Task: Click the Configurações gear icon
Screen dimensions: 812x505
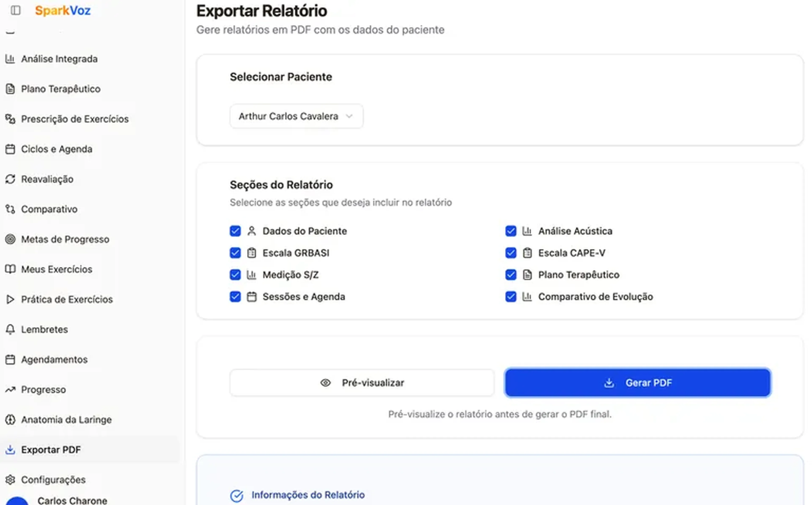Action: tap(10, 480)
